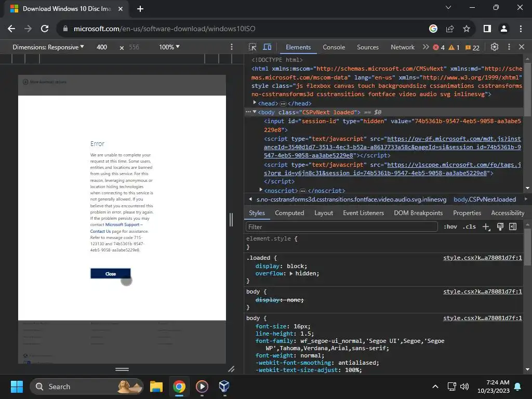Open device toolbar more options dots
Viewport: 532px width, 399px height.
pyautogui.click(x=232, y=47)
